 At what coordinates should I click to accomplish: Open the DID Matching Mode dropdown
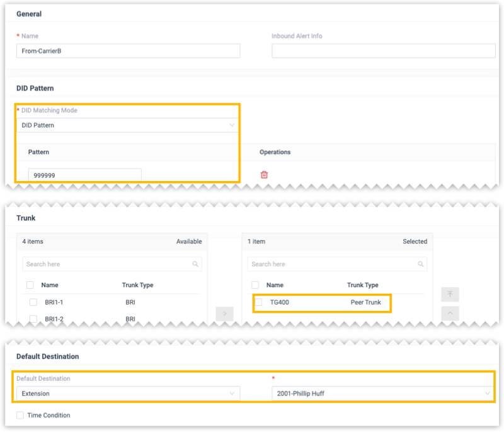128,126
